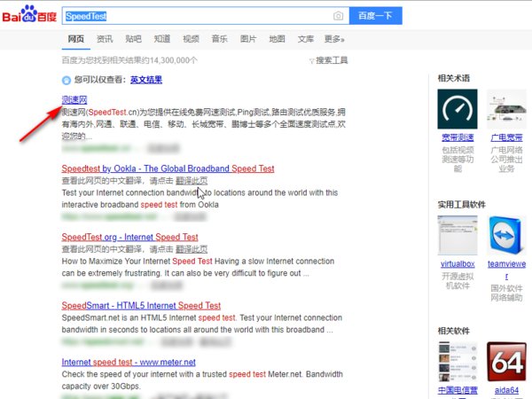Click the blue circle icon beside 您可以仅查看
532x399 pixels.
[66, 81]
